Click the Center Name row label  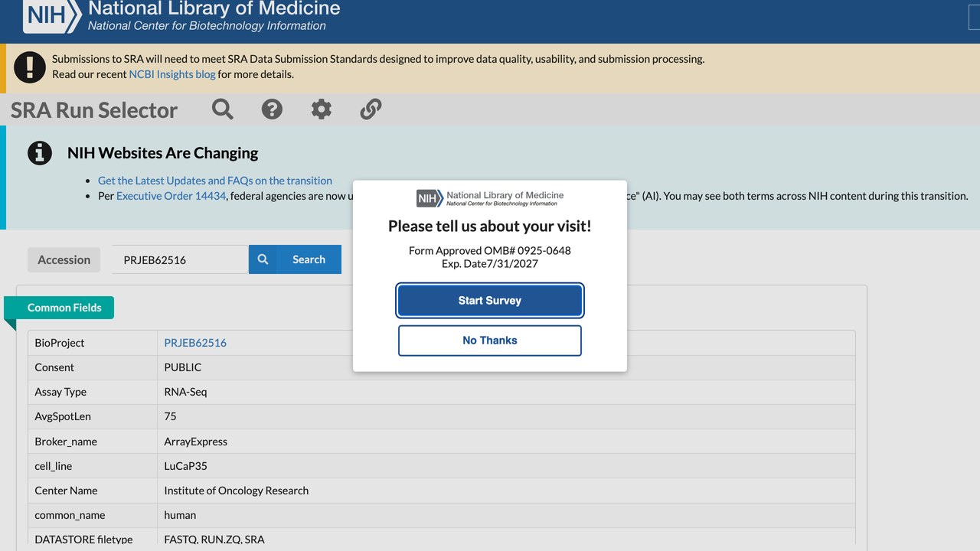click(x=66, y=491)
